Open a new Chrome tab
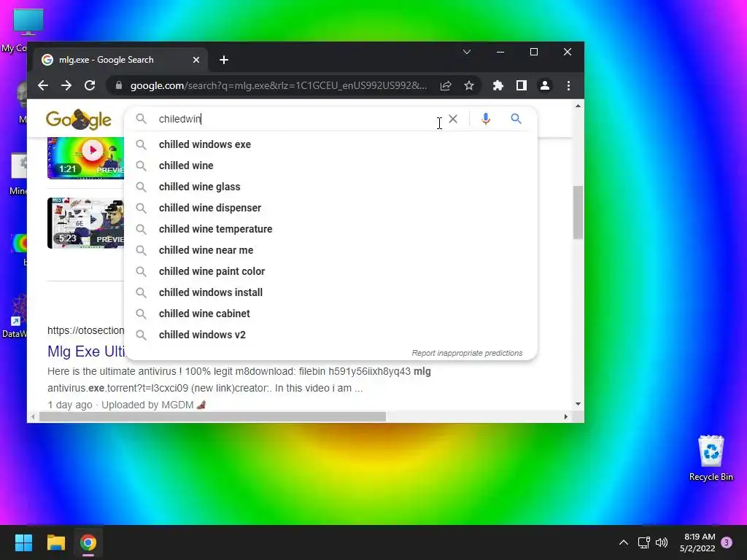Image resolution: width=747 pixels, height=560 pixels. [224, 60]
